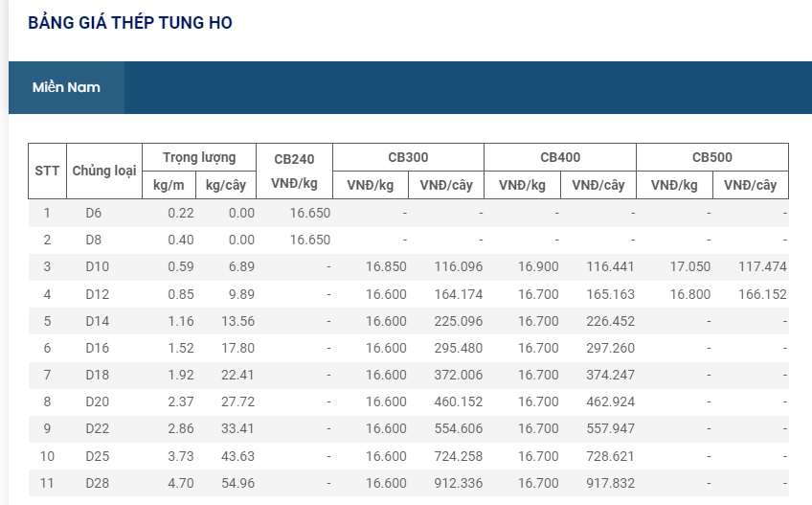Click the CB240 header cell
812x505 pixels.
click(294, 171)
